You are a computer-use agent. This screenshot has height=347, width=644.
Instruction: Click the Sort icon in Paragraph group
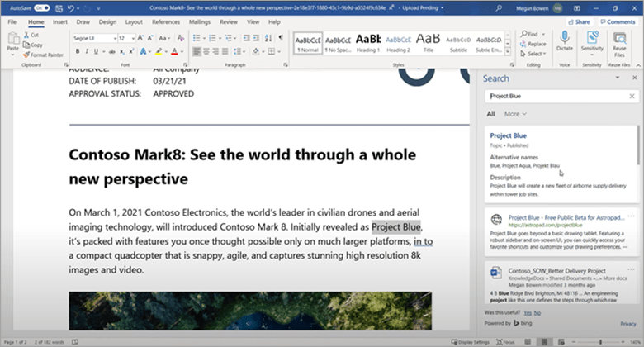[268, 38]
